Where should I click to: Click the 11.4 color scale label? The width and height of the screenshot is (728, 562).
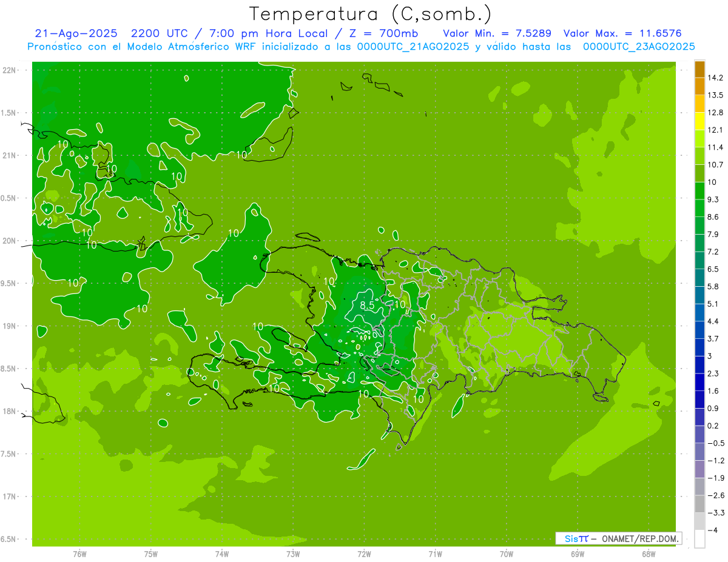coord(716,147)
